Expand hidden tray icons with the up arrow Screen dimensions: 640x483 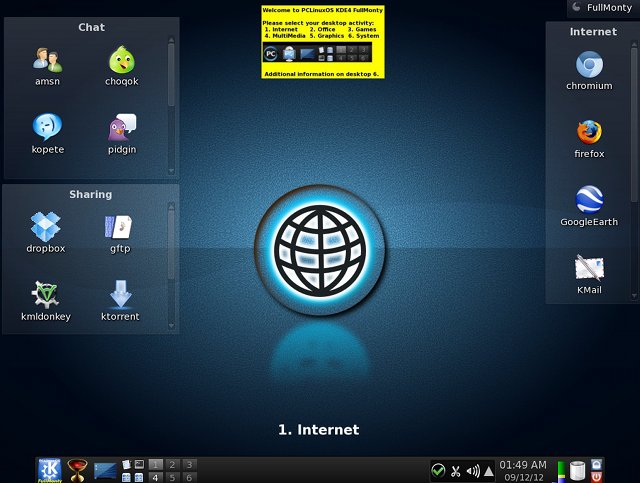coord(489,472)
